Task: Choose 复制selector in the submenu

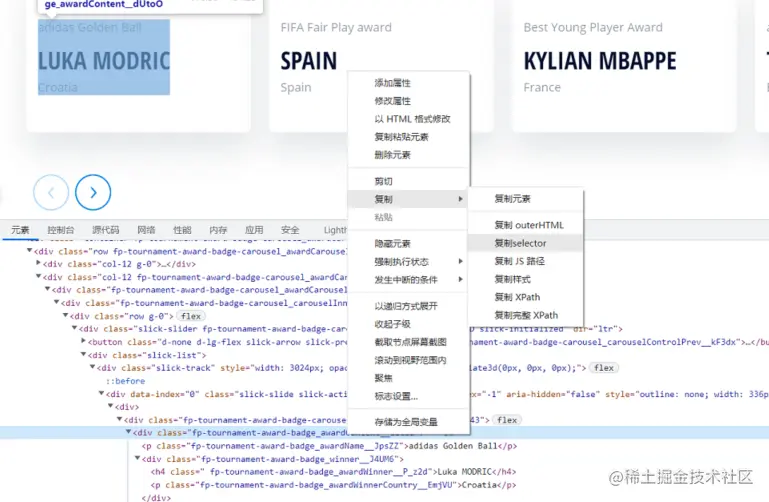Action: (x=526, y=243)
